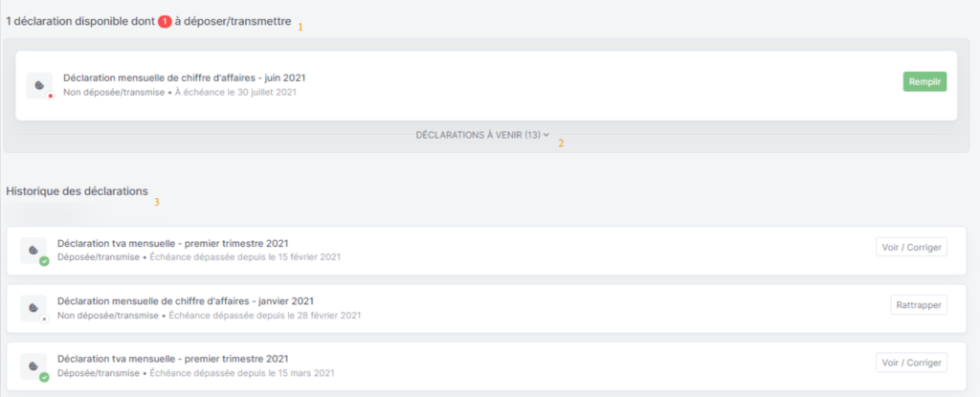Click grey cross badge on janvier 2021 declaration
Viewport: 980px width, 397px height.
click(x=44, y=319)
